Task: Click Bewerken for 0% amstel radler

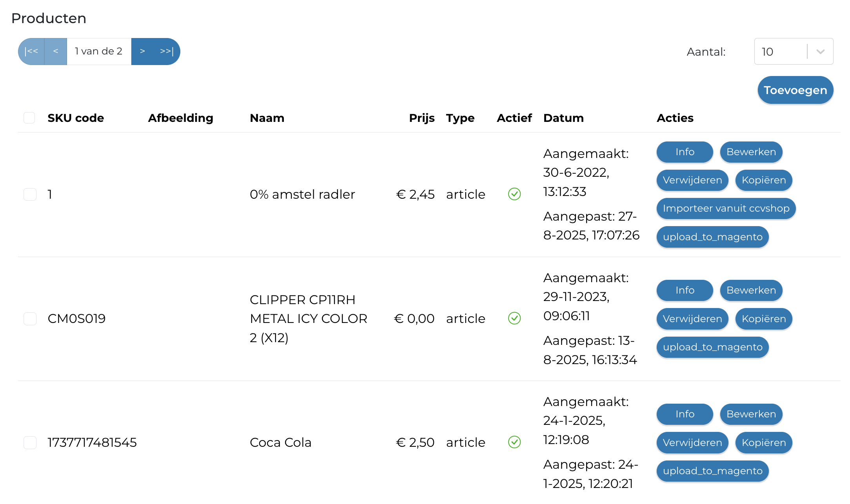Action: (x=751, y=152)
